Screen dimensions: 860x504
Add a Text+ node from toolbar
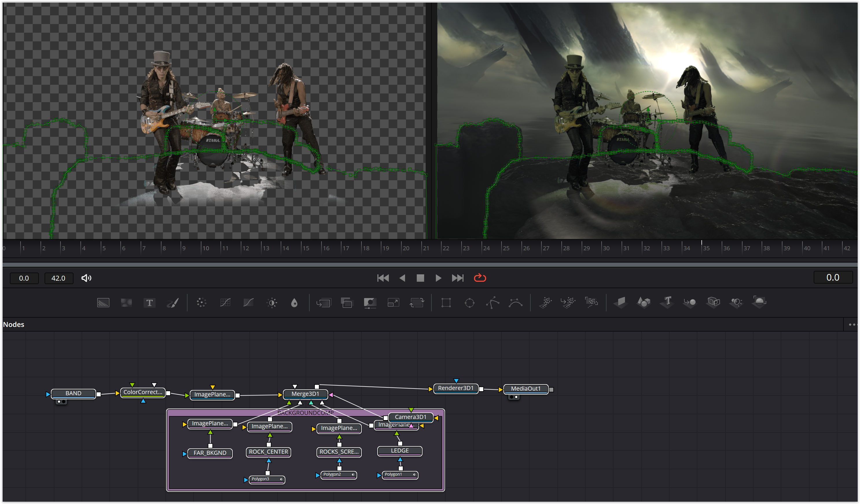click(x=149, y=303)
